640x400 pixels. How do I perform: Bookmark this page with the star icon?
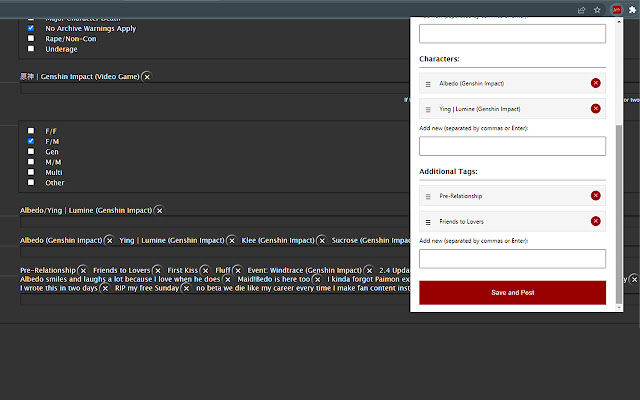point(597,10)
